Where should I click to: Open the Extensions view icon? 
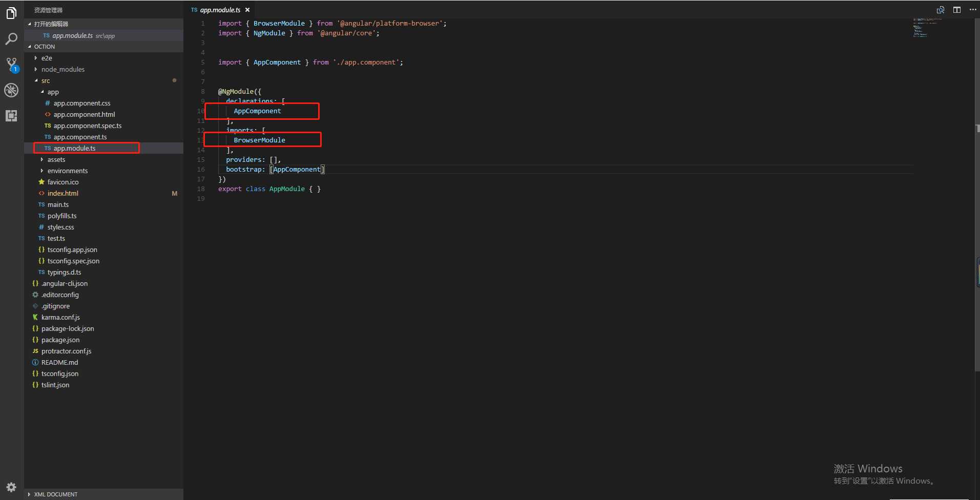coord(11,116)
